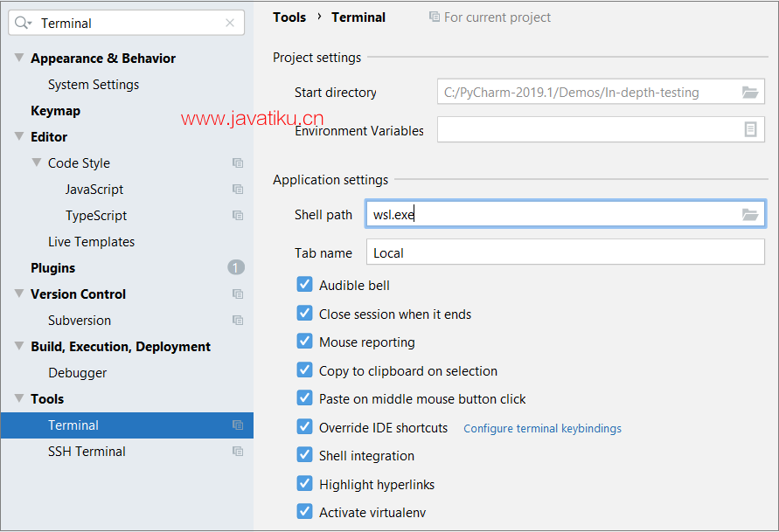The height and width of the screenshot is (532, 779).
Task: Uncheck Mouse reporting
Action: tap(304, 341)
